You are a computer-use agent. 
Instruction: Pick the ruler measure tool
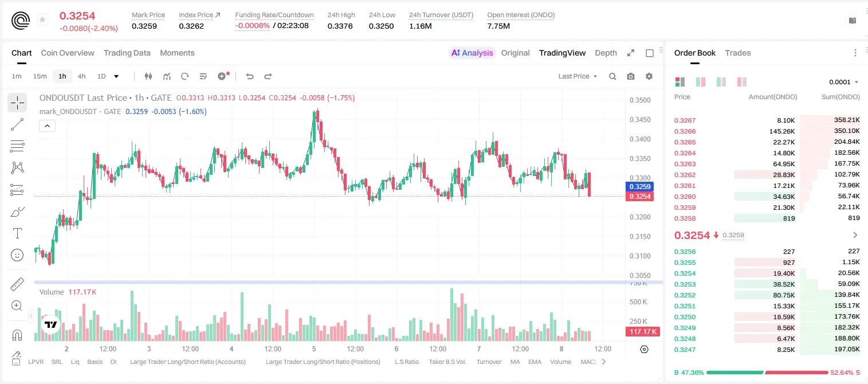[17, 284]
